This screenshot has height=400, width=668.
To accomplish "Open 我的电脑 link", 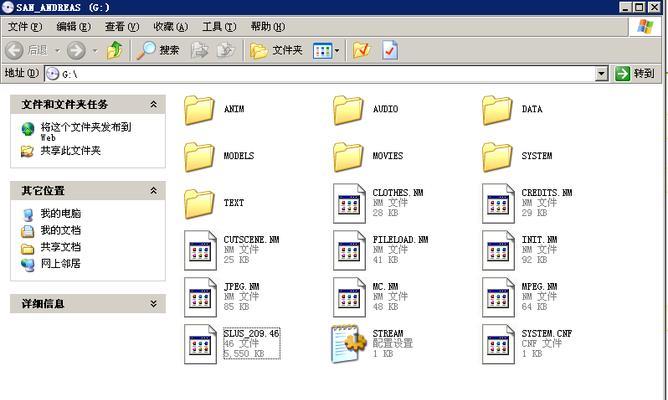I will click(60, 213).
